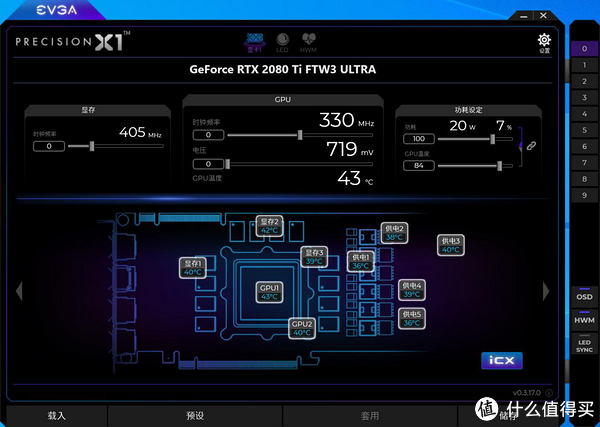Click the 719 mV voltage reading

(350, 149)
